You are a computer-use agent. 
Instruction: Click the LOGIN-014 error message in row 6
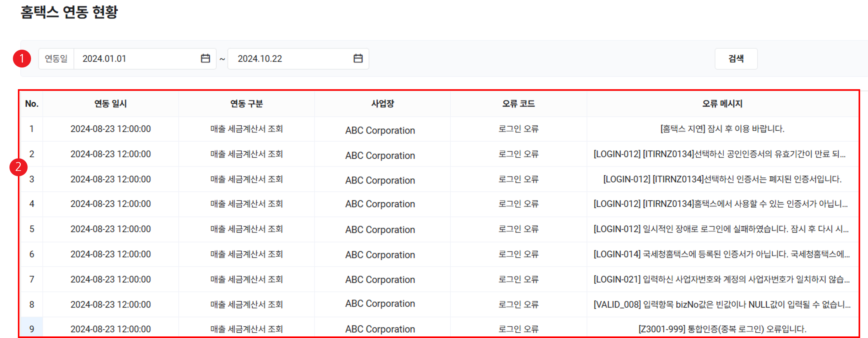[x=721, y=254]
